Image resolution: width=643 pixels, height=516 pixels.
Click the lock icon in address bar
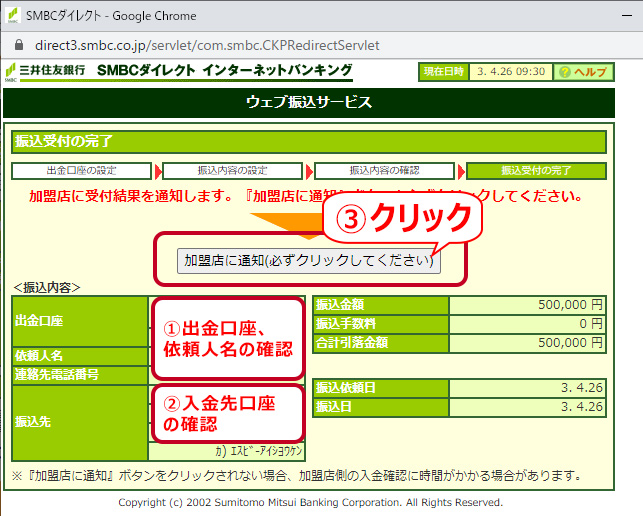(x=19, y=45)
